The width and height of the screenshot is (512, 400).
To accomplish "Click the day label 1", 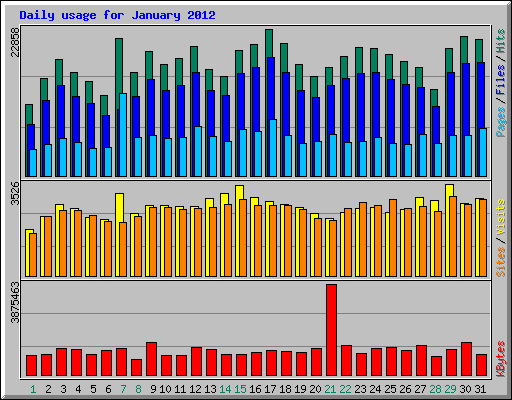I will point(33,389).
